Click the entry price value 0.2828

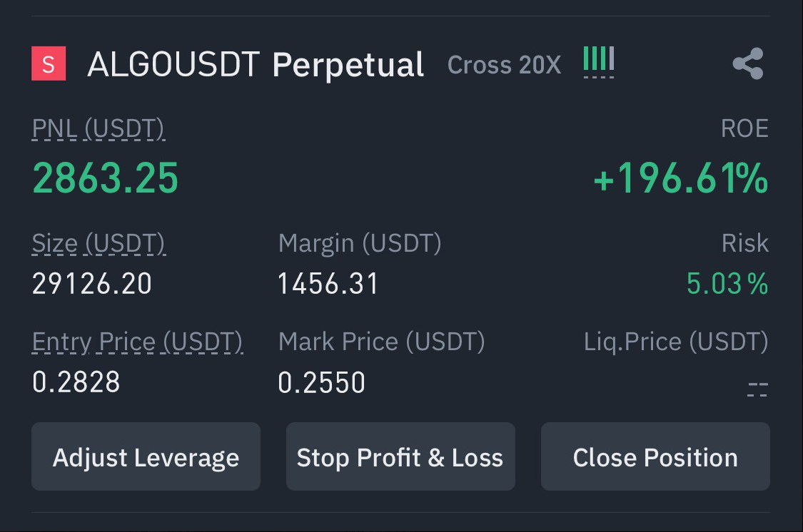click(76, 383)
